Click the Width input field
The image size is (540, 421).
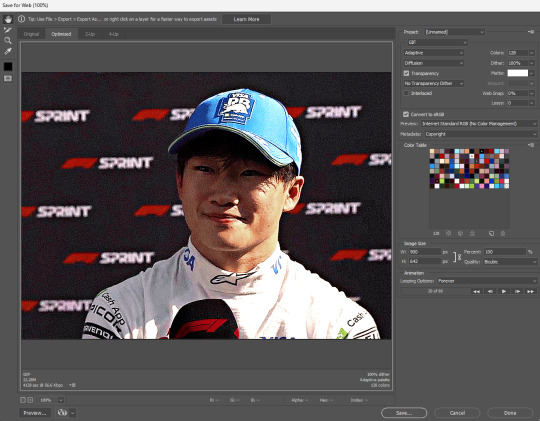(x=425, y=252)
